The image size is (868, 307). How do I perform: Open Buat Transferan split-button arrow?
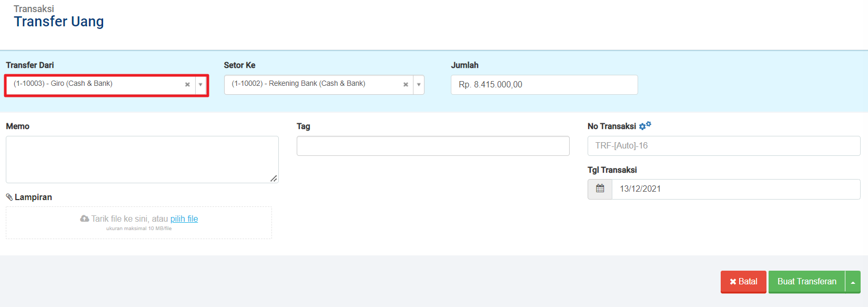point(853,282)
